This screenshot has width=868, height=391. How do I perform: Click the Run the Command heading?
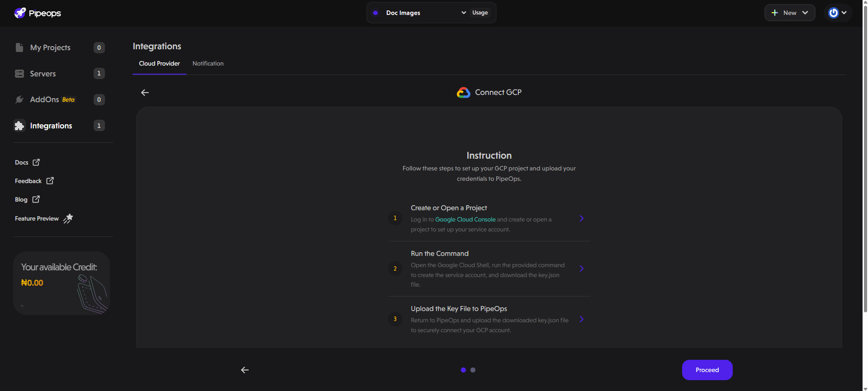click(440, 254)
